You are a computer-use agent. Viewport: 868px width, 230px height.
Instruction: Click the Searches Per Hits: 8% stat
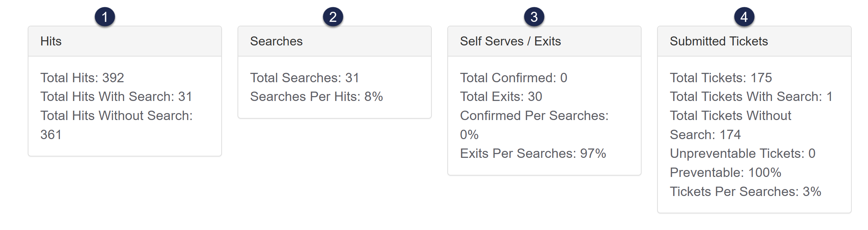(316, 96)
